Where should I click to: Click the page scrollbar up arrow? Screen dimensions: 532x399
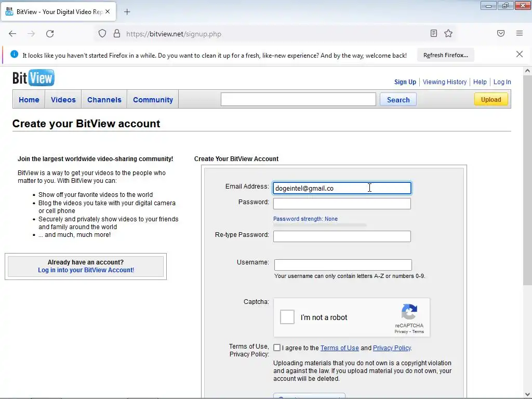(527, 71)
